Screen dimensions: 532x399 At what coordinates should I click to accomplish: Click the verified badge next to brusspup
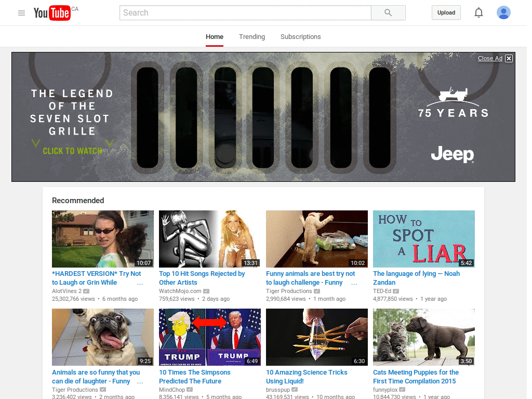295,390
